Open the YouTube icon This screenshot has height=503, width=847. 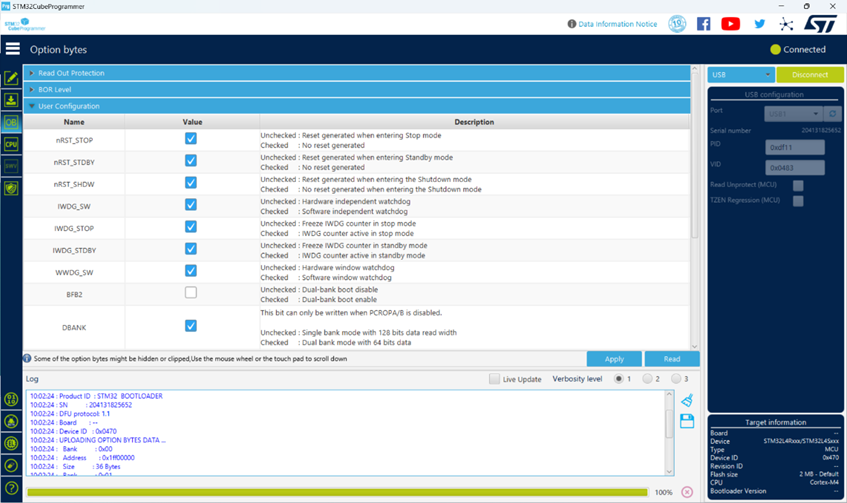pos(731,24)
